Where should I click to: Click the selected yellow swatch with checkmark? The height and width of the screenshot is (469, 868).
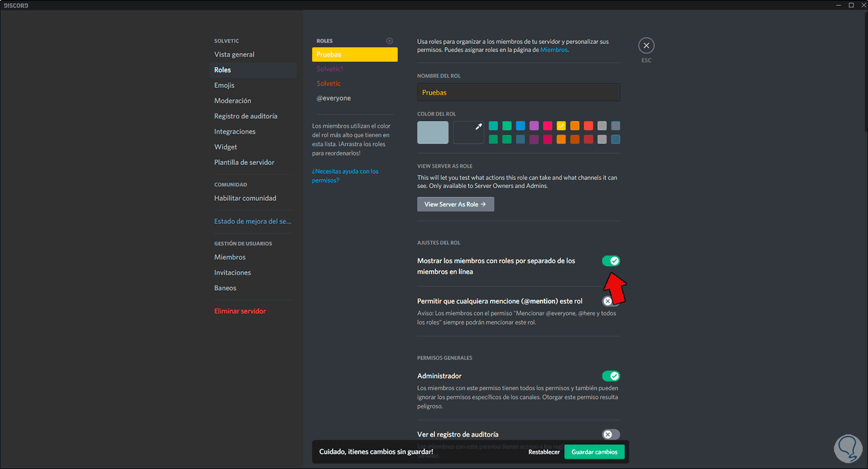tap(561, 126)
